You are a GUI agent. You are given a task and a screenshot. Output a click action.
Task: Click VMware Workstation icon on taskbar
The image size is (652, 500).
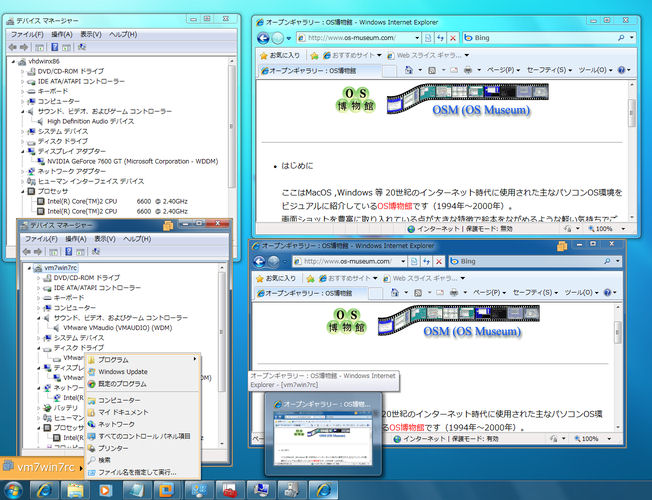tap(167, 490)
